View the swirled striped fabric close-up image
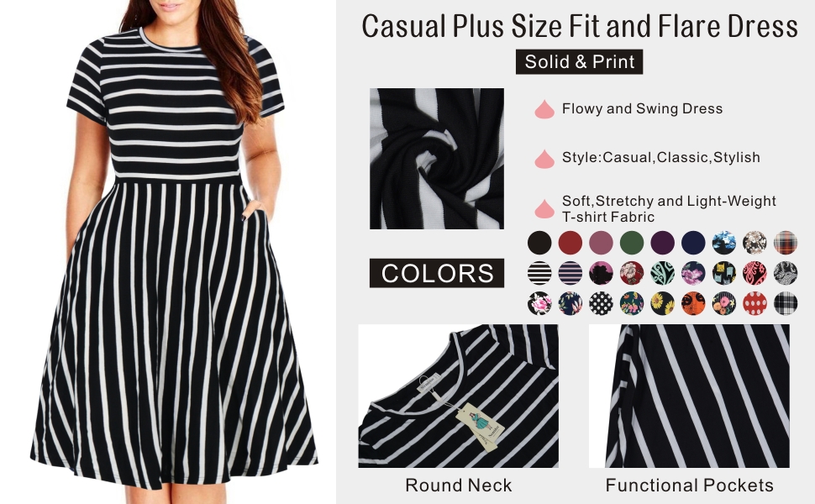815x504 pixels. [x=437, y=159]
